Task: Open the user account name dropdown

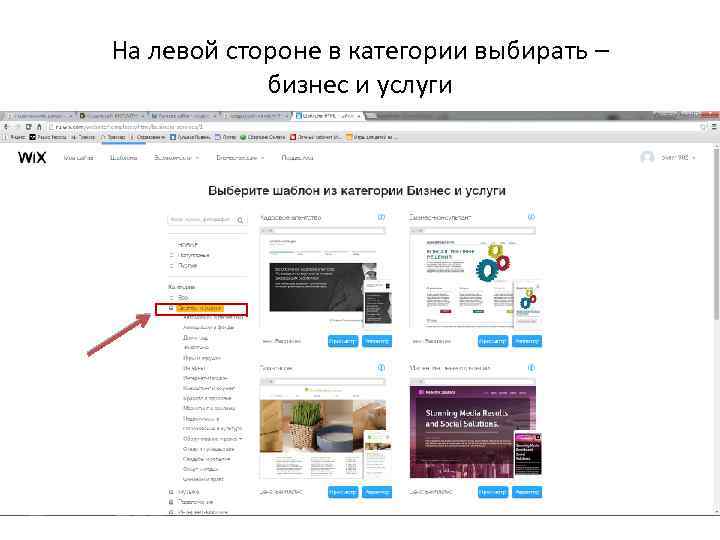Action: [679, 158]
